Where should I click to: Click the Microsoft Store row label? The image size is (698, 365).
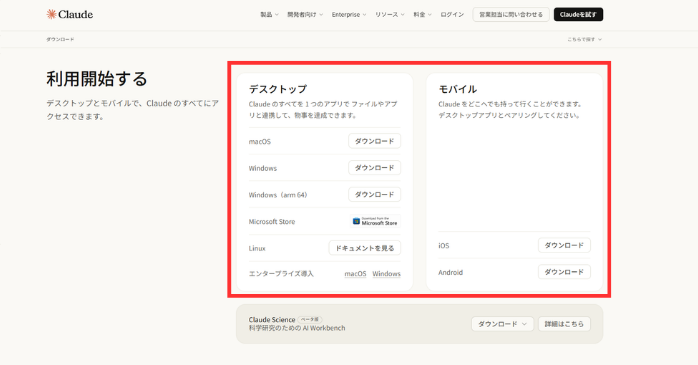click(x=272, y=222)
